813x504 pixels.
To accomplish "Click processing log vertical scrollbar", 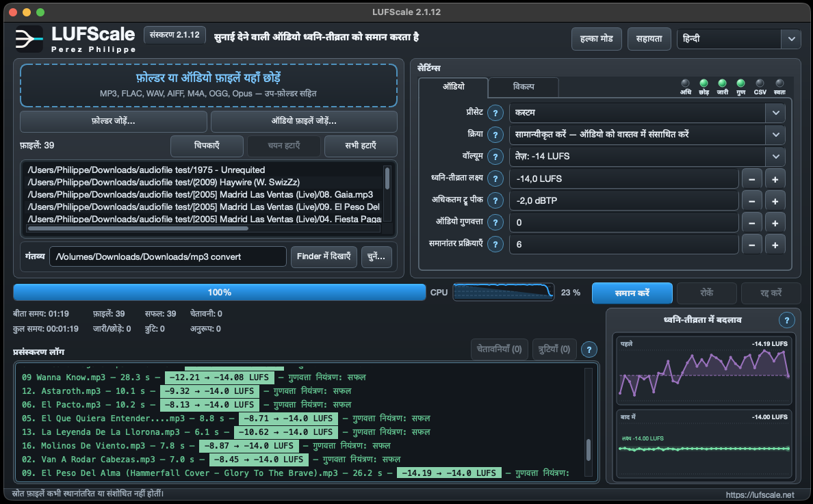I will pos(589,450).
